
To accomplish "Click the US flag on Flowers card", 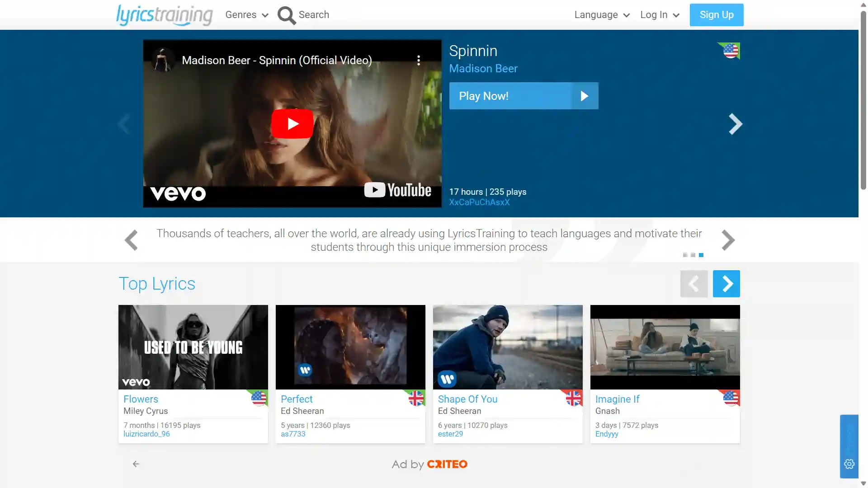I will point(259,398).
